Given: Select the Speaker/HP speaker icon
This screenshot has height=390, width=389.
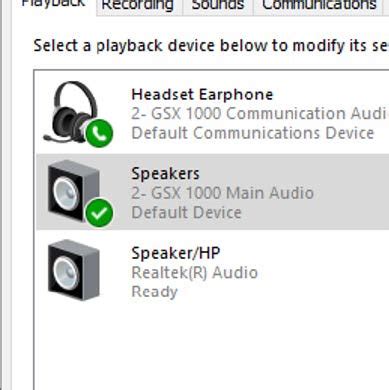Looking at the screenshot, I should (x=74, y=270).
